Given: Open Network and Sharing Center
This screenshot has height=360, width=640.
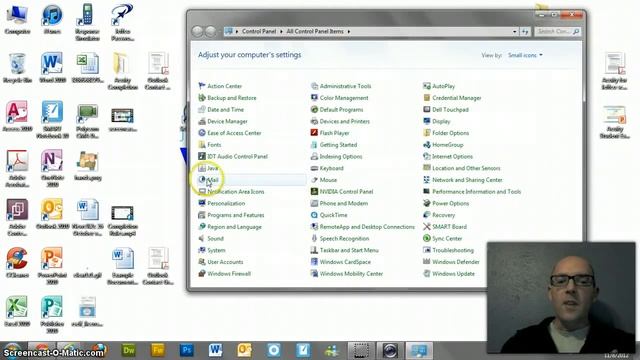Looking at the screenshot, I should pos(467,180).
